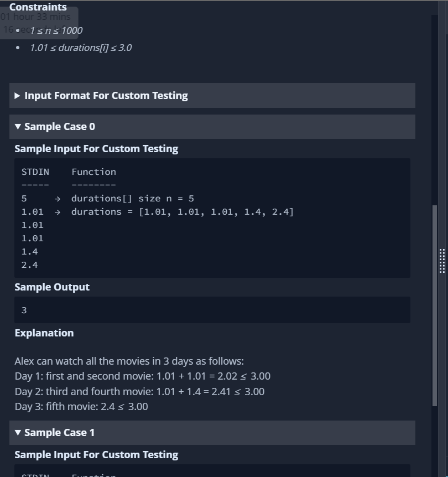Screen dimensions: 448x477
Task: Click the Sample Input For Custom Testing heading
Action: 96,148
